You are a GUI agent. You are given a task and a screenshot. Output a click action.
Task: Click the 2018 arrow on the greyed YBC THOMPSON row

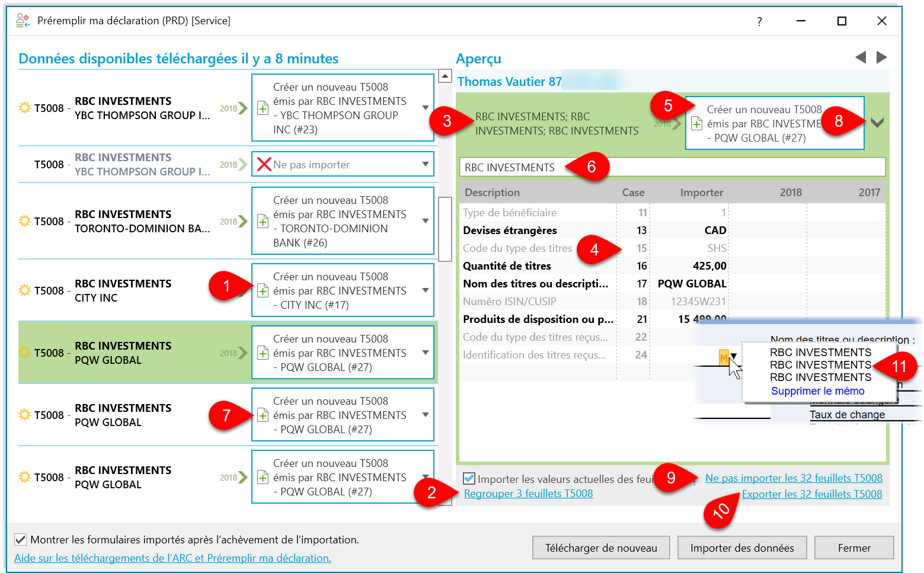pyautogui.click(x=234, y=165)
